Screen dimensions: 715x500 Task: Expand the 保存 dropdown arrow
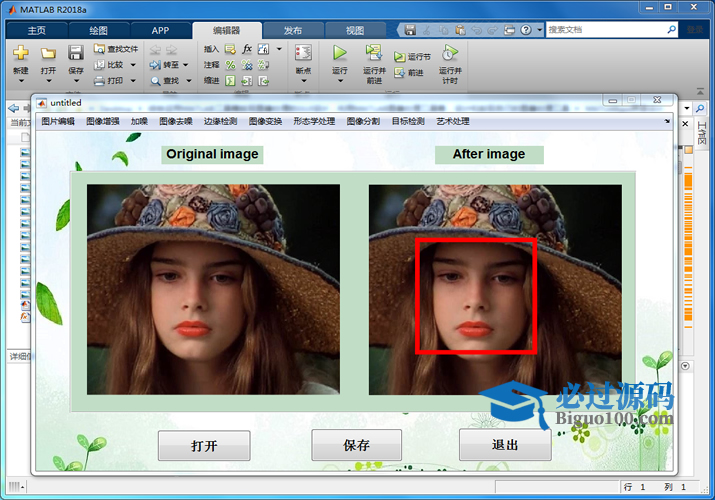(76, 81)
